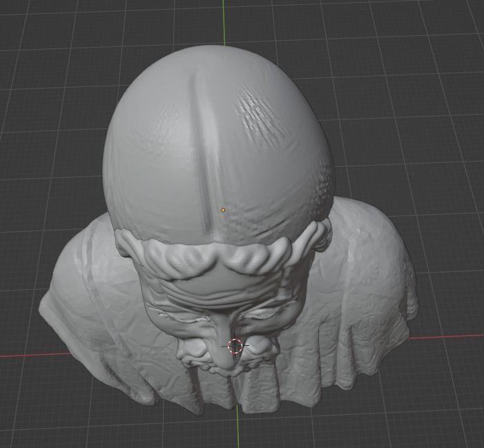Click the orange object origin dot

(x=223, y=210)
